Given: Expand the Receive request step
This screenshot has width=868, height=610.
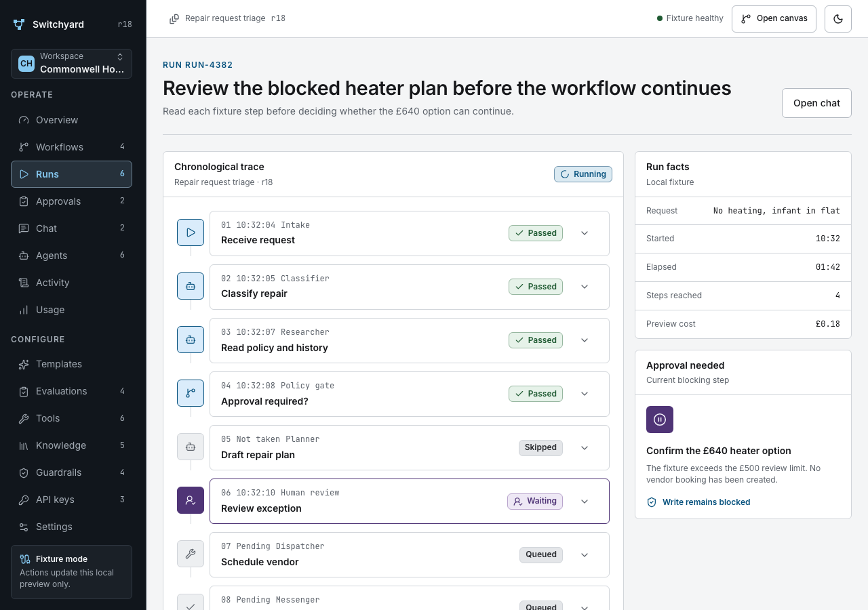Looking at the screenshot, I should coord(585,233).
